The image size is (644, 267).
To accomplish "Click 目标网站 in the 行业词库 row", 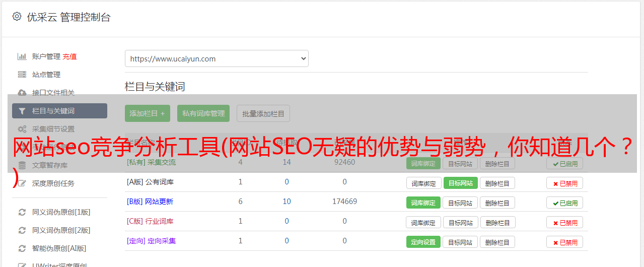I will [460, 222].
